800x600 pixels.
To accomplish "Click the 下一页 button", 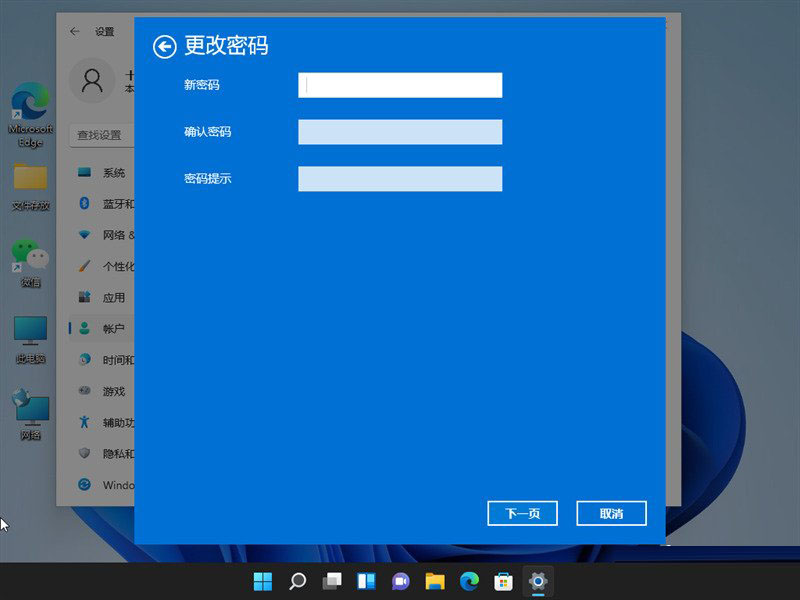I will pyautogui.click(x=522, y=513).
